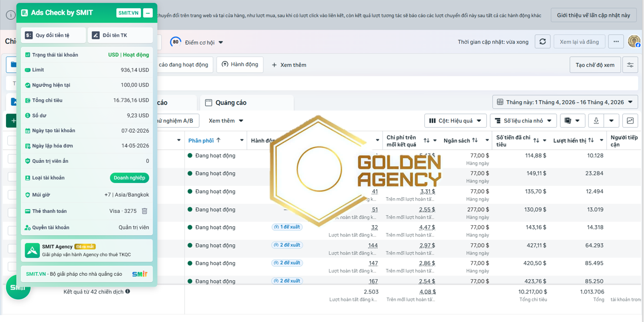644x322 pixels.
Task: Click the Quy đổi tiền tệ button
Action: click(x=53, y=35)
